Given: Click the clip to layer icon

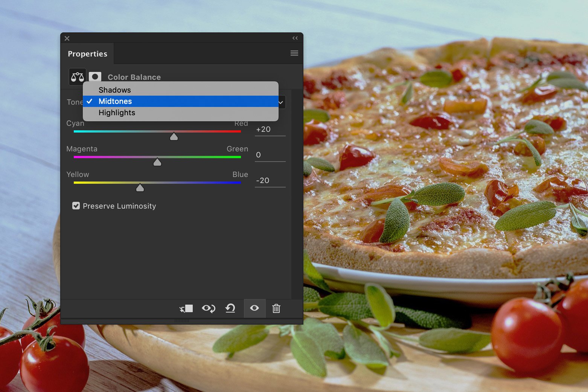Looking at the screenshot, I should tap(186, 308).
